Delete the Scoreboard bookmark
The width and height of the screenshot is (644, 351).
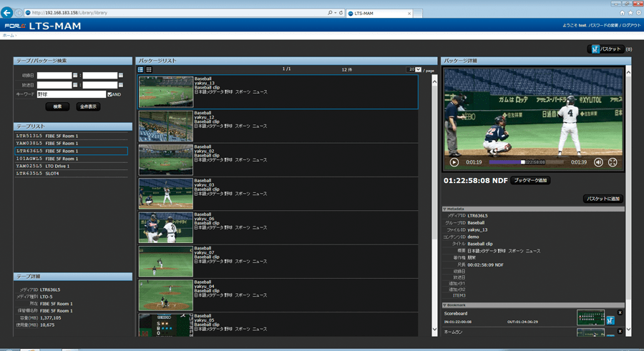[620, 312]
